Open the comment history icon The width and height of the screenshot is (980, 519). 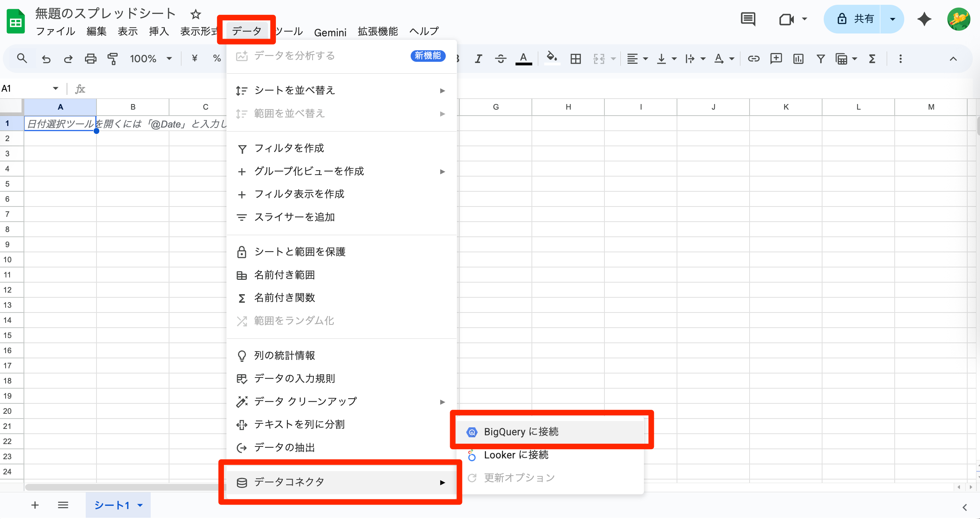748,19
